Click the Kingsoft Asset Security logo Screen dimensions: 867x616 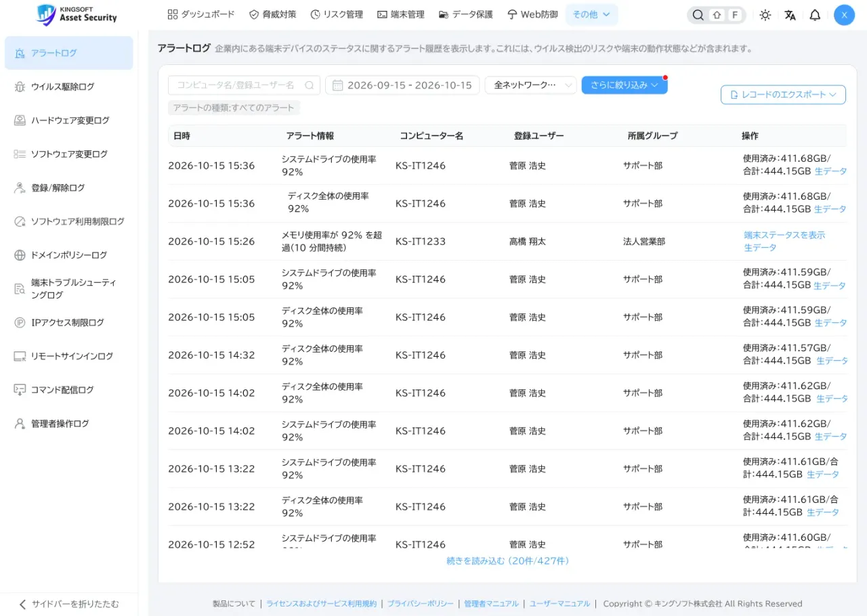76,14
